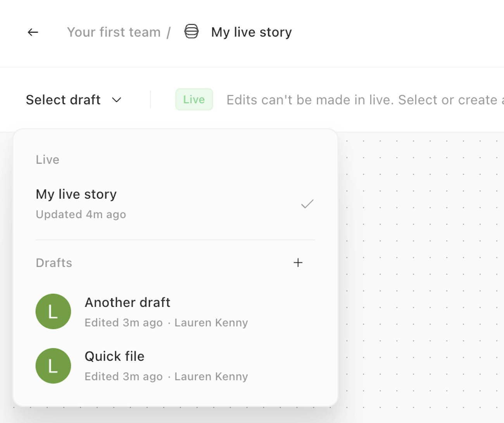Screen dimensions: 504x423
Task: Click the edit info under Quick file
Action: click(166, 376)
